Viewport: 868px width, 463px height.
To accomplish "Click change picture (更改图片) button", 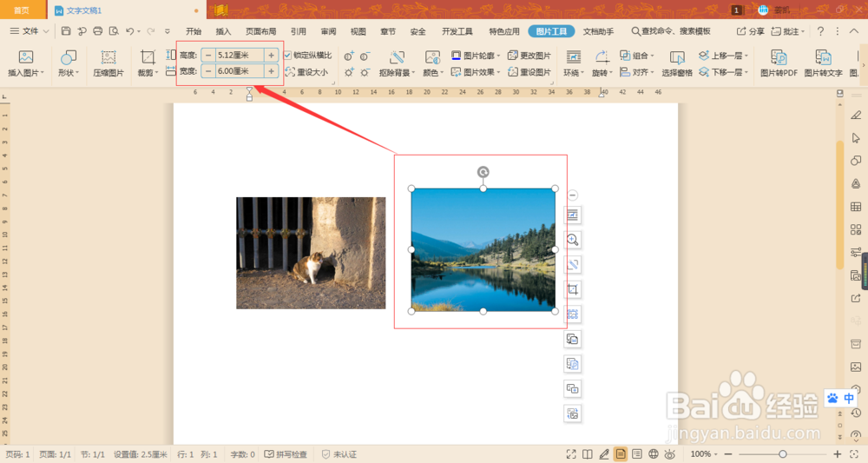I will click(x=529, y=56).
